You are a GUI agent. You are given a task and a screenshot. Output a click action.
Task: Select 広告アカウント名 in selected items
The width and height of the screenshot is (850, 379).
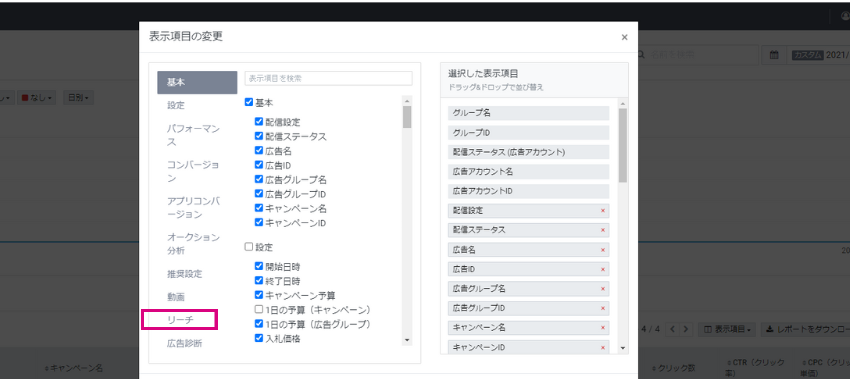click(x=529, y=171)
